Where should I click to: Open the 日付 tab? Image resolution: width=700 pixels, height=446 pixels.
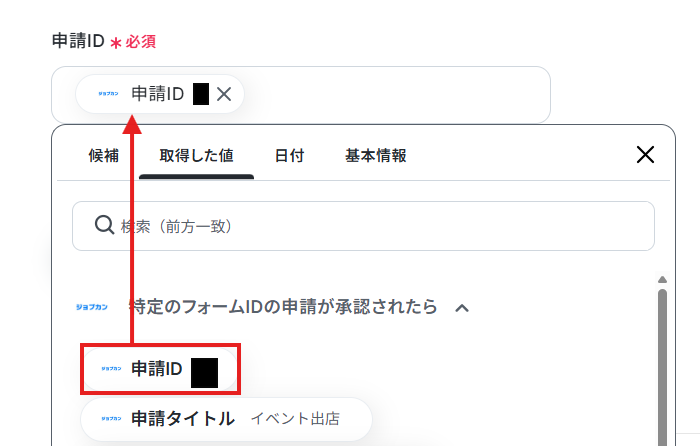click(x=289, y=156)
